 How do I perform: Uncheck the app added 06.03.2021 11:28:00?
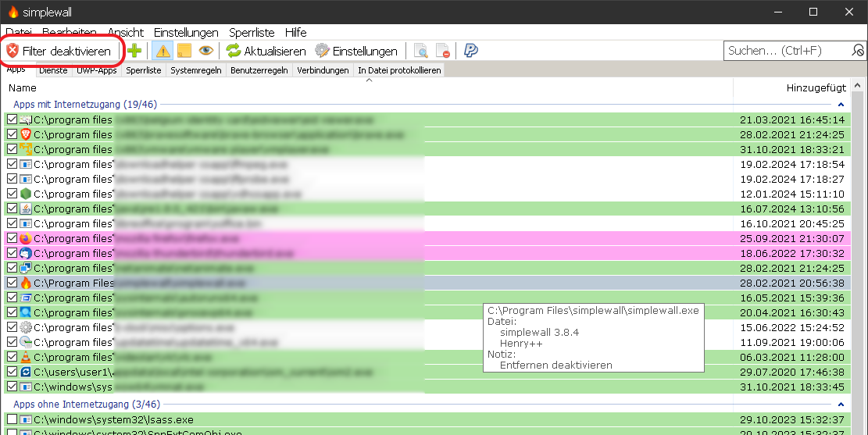12,357
